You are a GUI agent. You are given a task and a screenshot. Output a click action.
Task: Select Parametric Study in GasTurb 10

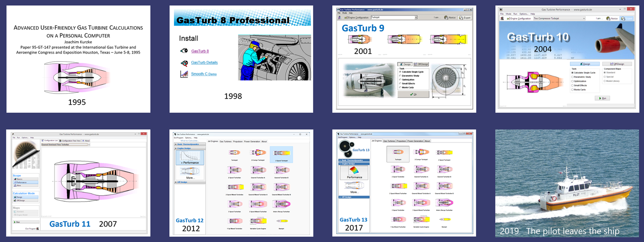[581, 77]
